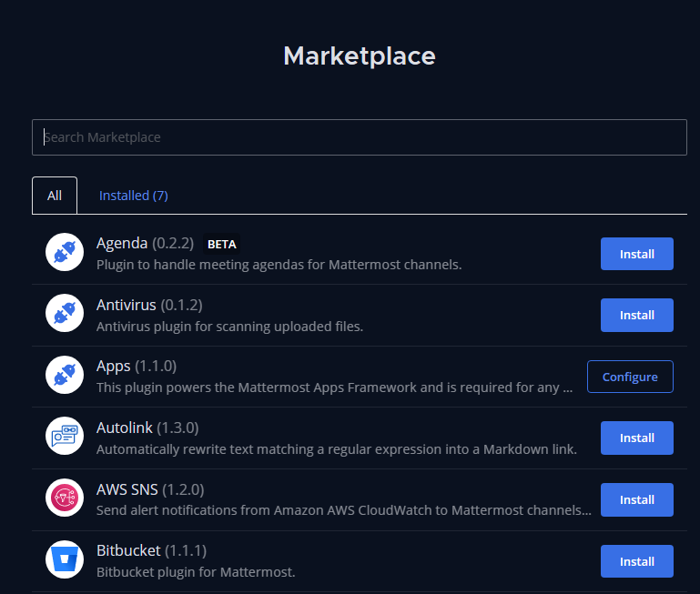Click the Bitbucket plugin icon
Viewport: 700px width, 594px height.
click(65, 559)
